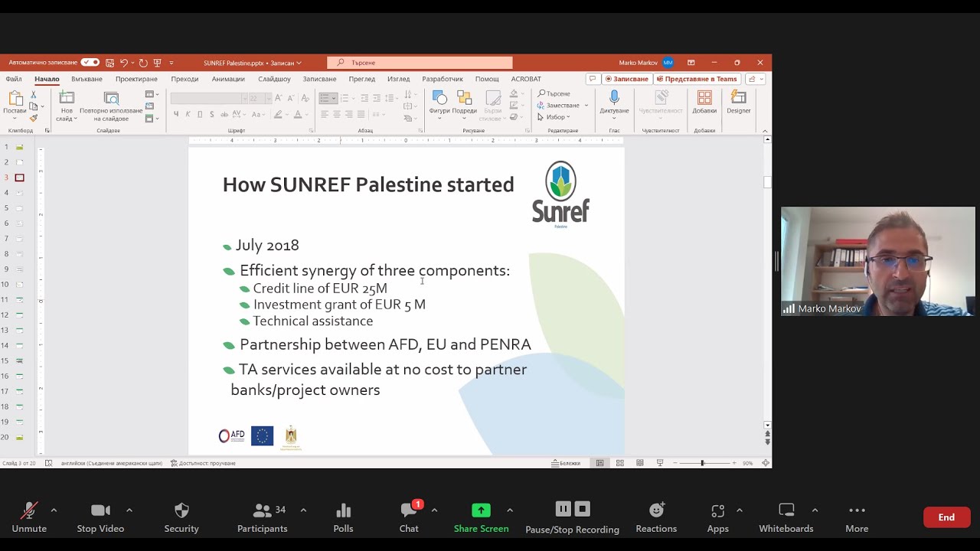Expand video options arrow beside Stop Video
The width and height of the screenshot is (980, 551).
[x=129, y=510]
